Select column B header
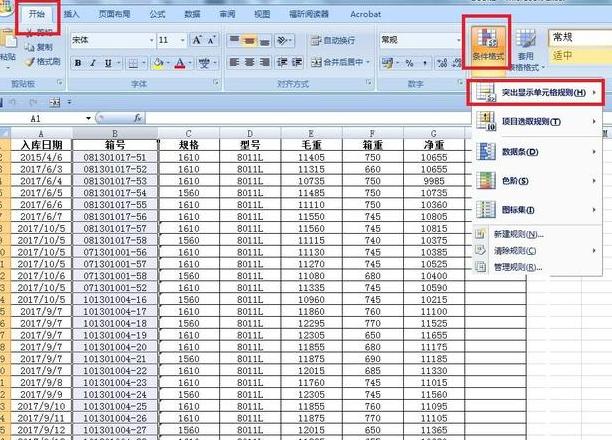Screen dimensions: 612x440 [x=115, y=133]
